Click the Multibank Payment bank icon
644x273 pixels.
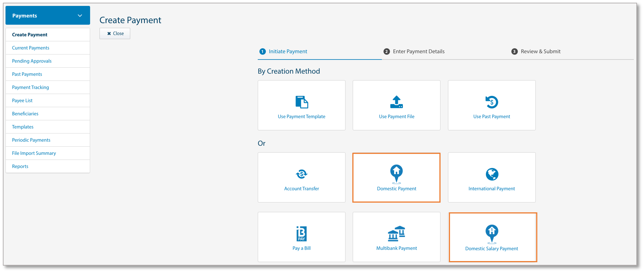(396, 234)
